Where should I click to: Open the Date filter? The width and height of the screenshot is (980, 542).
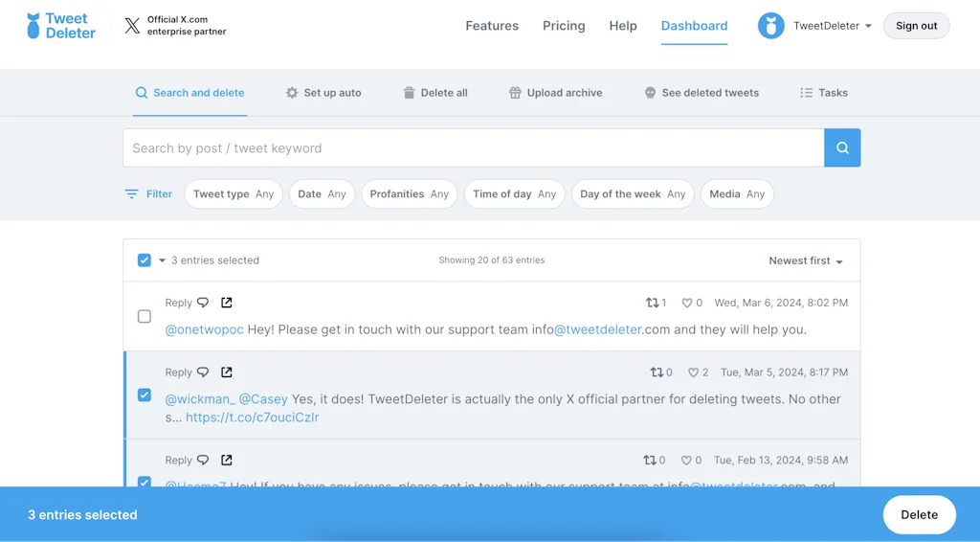[322, 193]
